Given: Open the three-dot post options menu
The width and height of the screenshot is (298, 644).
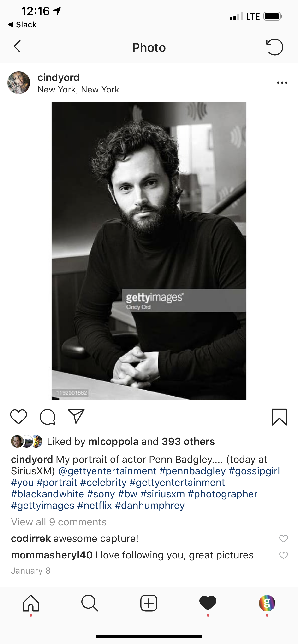Looking at the screenshot, I should pyautogui.click(x=282, y=83).
